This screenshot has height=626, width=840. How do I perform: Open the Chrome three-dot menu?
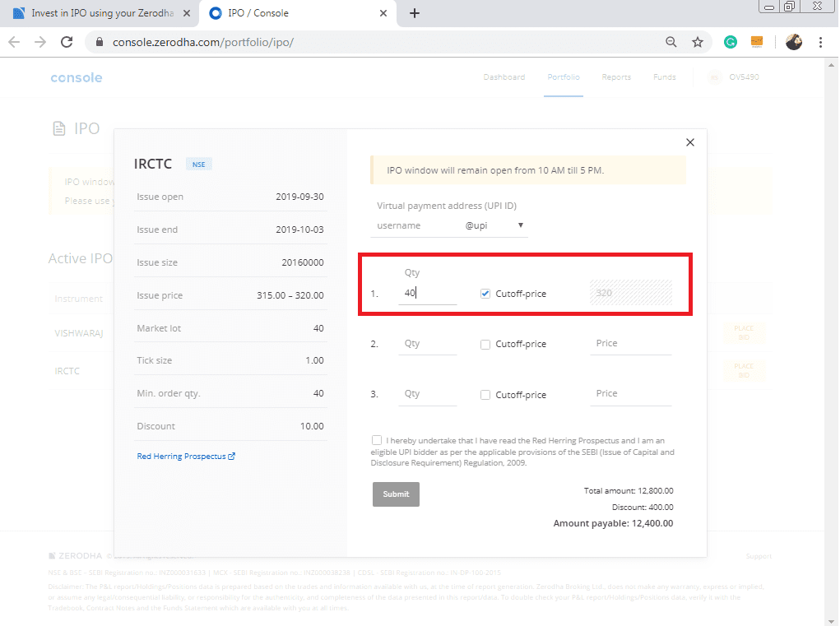(820, 42)
